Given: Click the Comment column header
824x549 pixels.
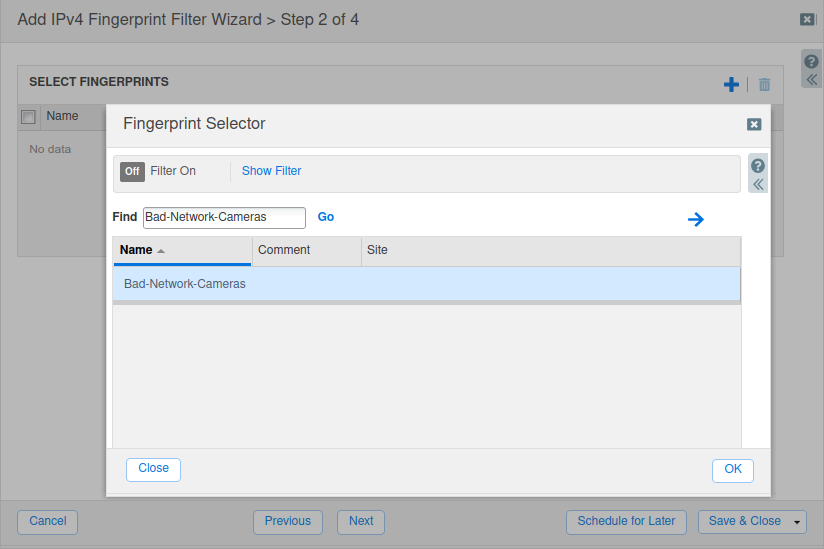Looking at the screenshot, I should (284, 250).
